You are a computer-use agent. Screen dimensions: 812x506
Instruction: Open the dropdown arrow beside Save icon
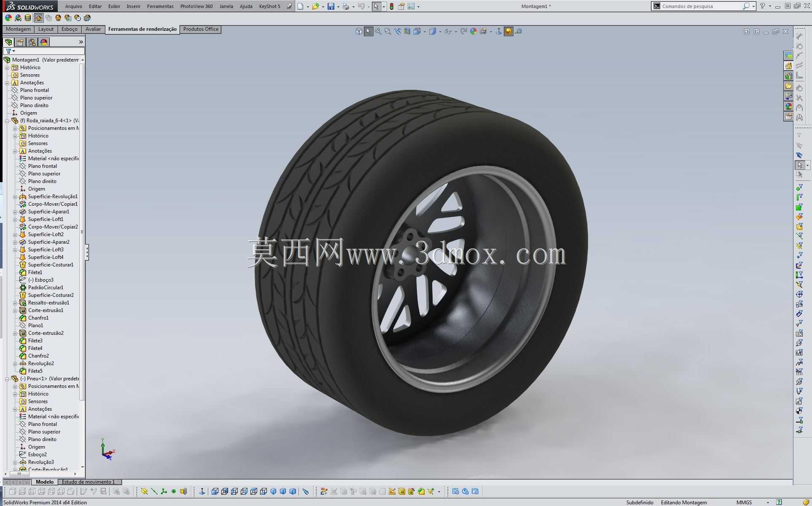click(338, 7)
